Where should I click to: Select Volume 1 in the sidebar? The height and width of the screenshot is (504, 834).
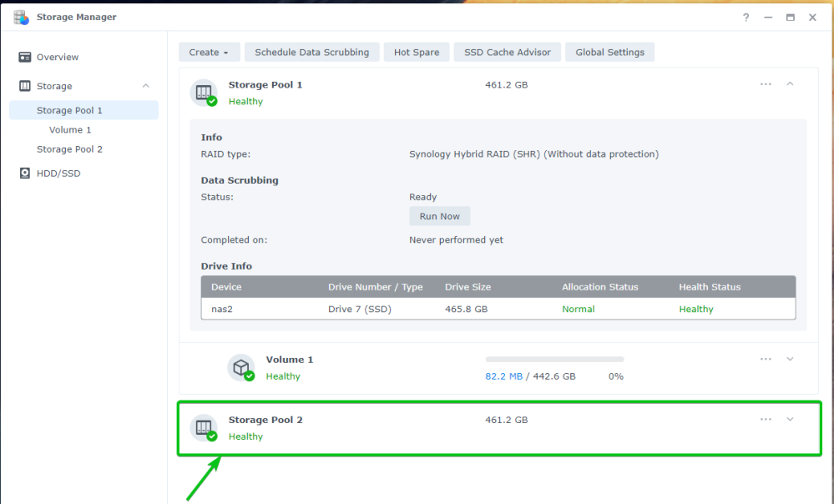pyautogui.click(x=70, y=129)
